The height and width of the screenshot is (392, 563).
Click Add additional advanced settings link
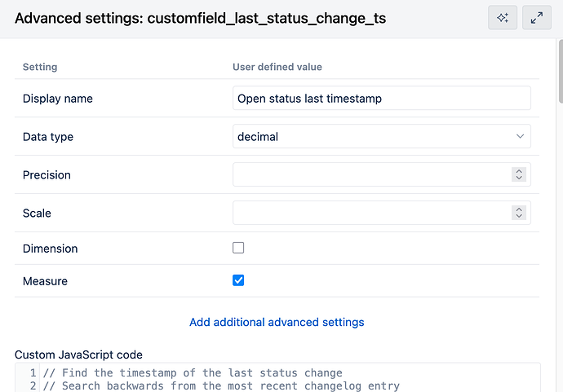tap(277, 322)
